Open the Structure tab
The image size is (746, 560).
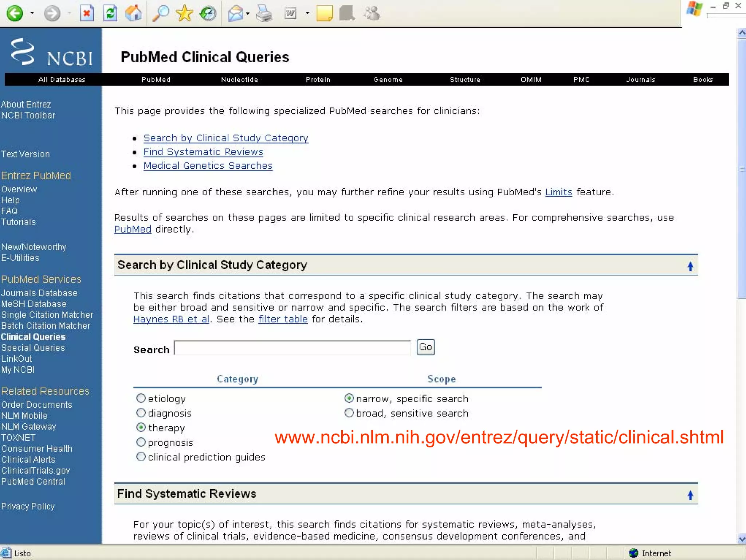(465, 79)
